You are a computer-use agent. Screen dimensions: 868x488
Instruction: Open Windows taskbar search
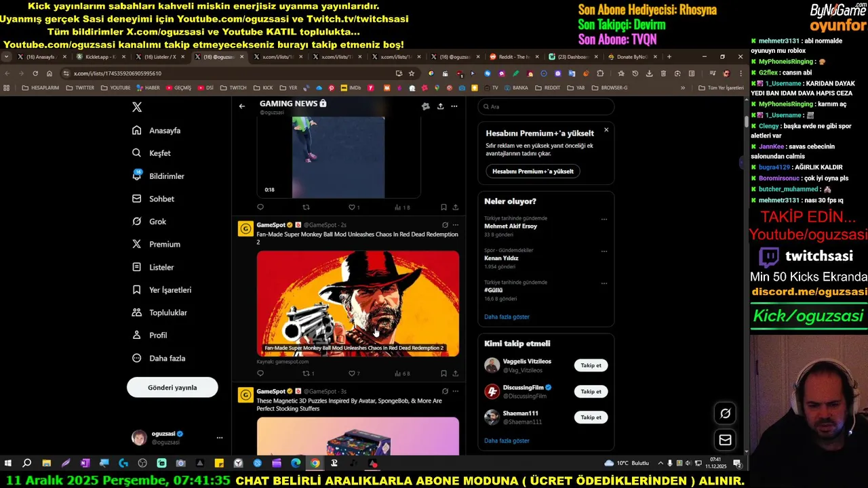27,464
